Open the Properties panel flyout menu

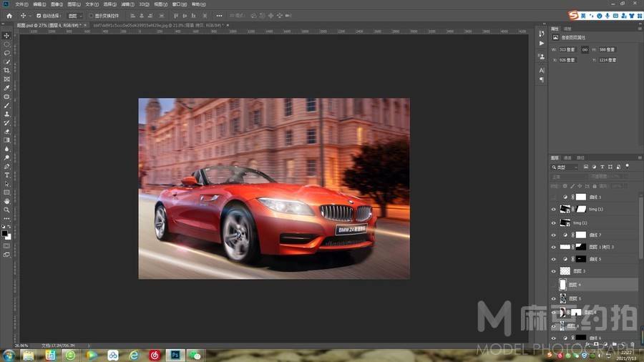coord(640,29)
